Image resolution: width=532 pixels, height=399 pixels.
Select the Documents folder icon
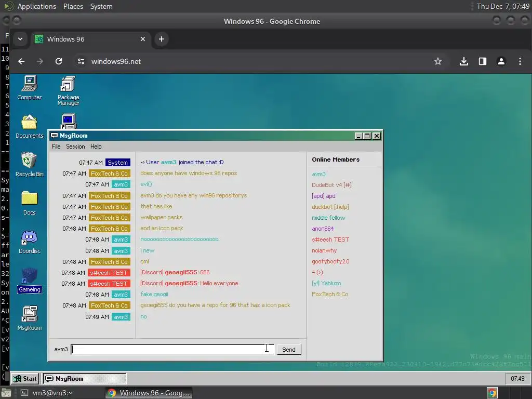30,126
